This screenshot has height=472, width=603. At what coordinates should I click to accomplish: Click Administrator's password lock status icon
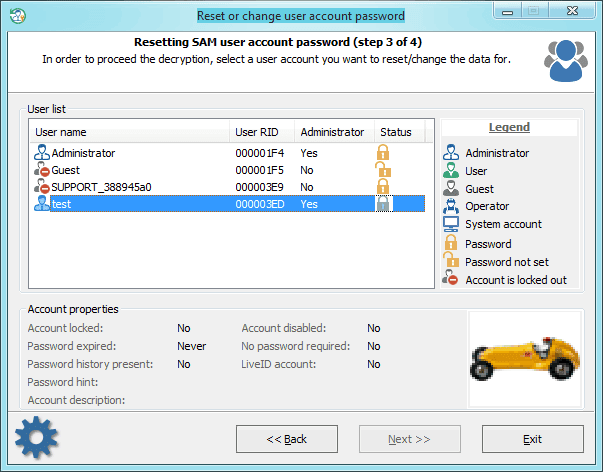(x=383, y=152)
